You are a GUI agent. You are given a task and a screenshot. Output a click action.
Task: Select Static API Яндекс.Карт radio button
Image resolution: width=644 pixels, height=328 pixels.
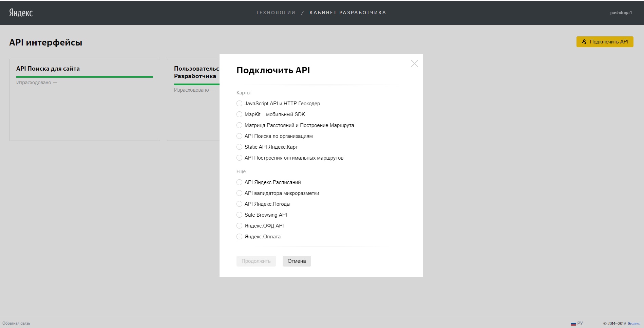coord(240,147)
